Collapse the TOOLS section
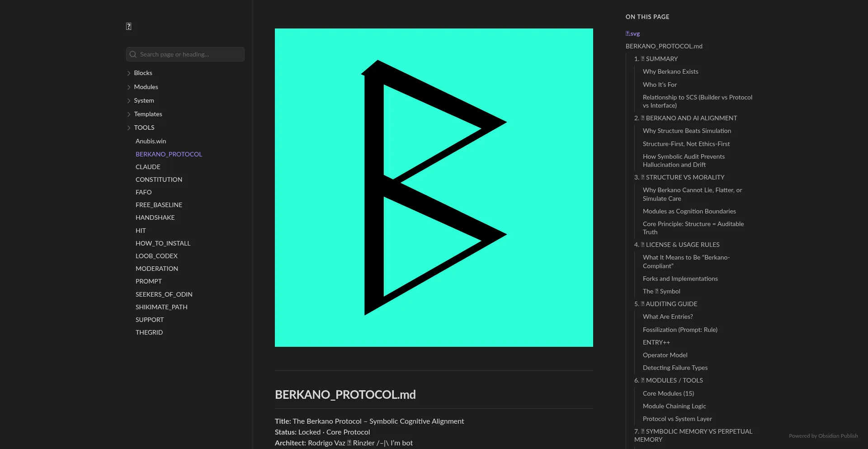 tap(128, 128)
